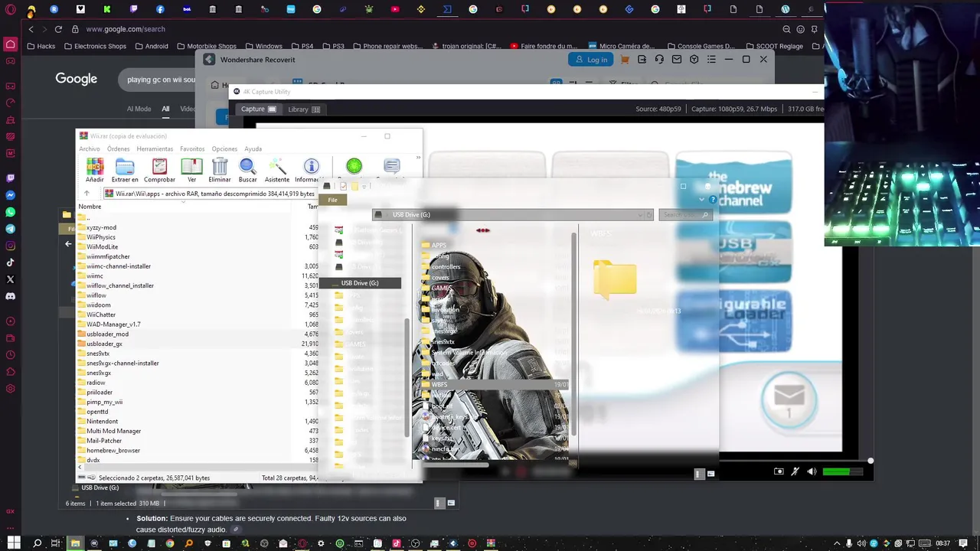The width and height of the screenshot is (980, 551).
Task: Switch to the Library tab in 4K Capture Utility
Action: pyautogui.click(x=304, y=109)
